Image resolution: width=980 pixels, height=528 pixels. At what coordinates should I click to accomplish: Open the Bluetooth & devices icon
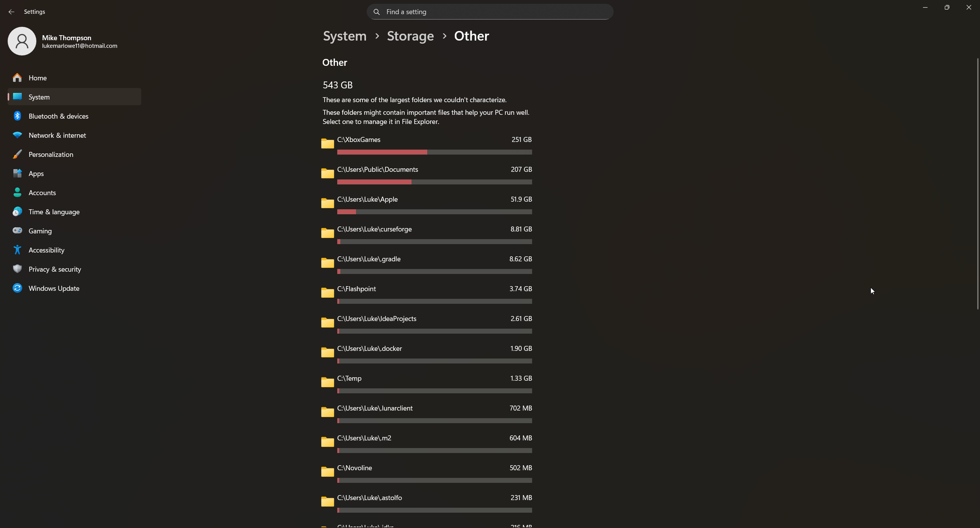pos(17,116)
